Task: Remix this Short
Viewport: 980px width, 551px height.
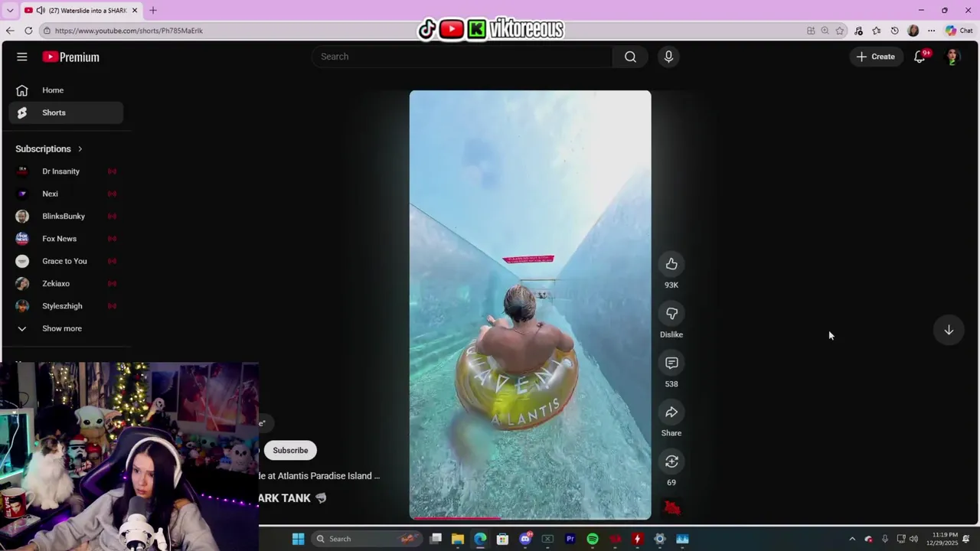Action: [671, 461]
